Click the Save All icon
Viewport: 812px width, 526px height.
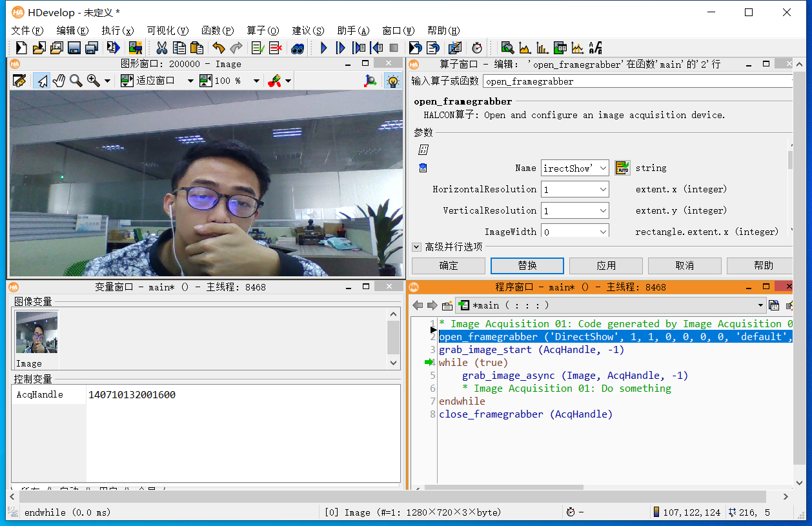[x=91, y=47]
